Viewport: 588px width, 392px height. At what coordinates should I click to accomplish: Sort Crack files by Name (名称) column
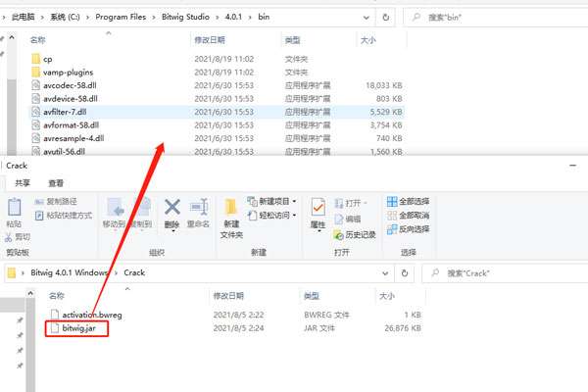click(57, 296)
